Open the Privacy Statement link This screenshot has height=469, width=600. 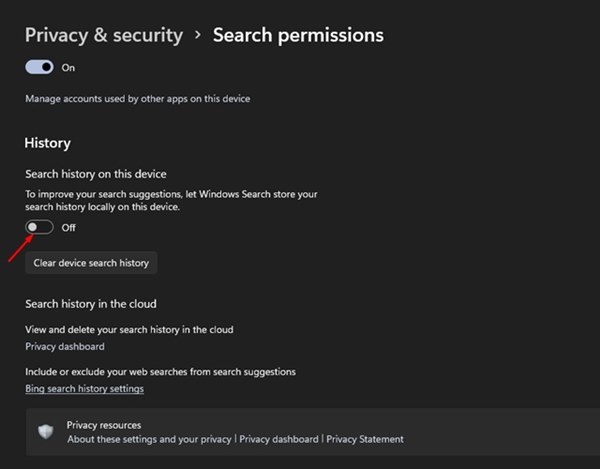365,439
